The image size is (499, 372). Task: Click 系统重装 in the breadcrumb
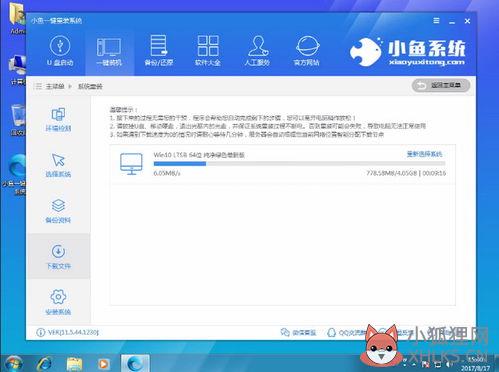90,86
